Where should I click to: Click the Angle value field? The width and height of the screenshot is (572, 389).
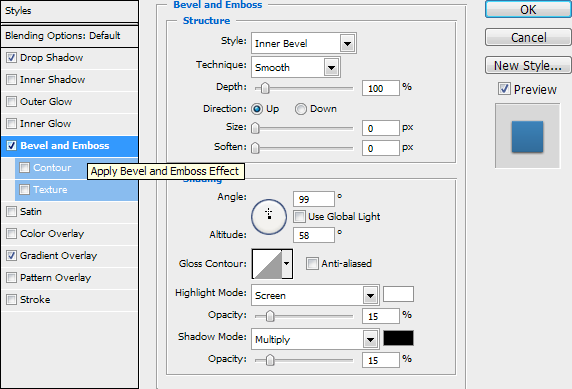(x=314, y=199)
